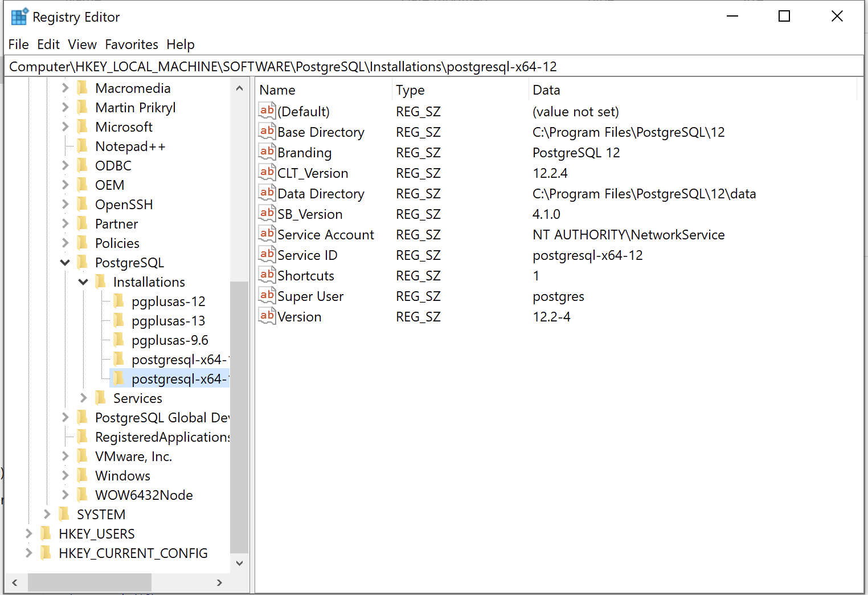Collapse the PostgreSQL tree node
Viewport: 868px width, 595px height.
point(65,263)
